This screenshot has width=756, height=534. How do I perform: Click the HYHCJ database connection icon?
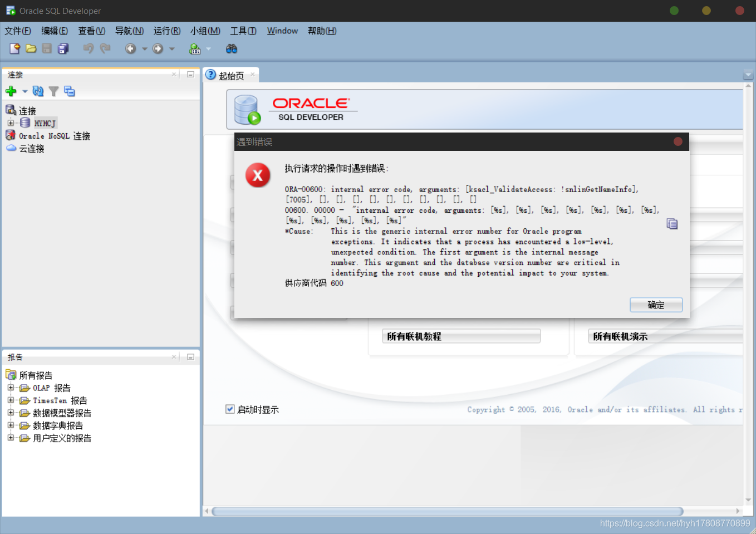point(25,123)
